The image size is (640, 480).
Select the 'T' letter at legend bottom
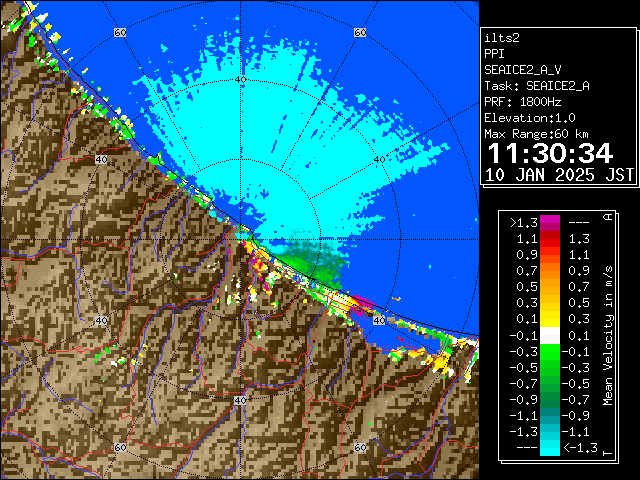[608, 453]
